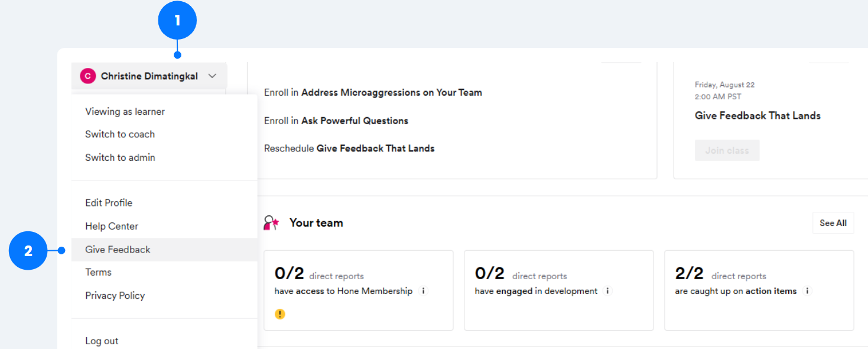Select Switch to coach

click(120, 134)
